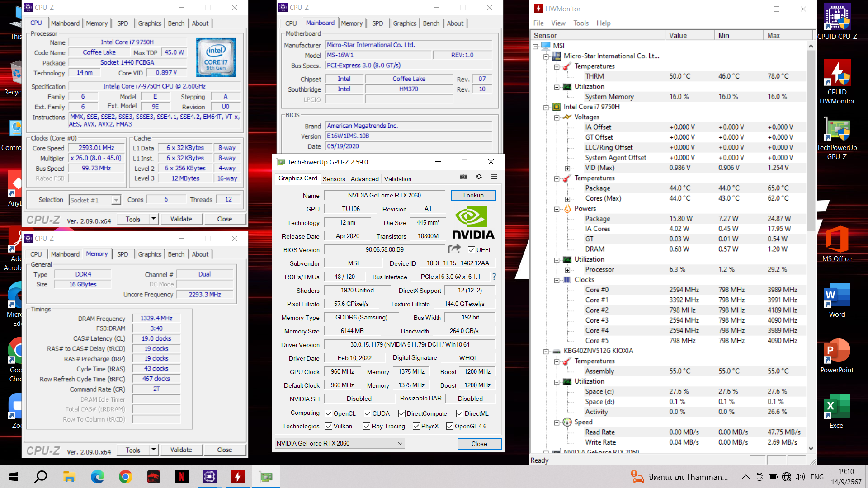The height and width of the screenshot is (488, 868).
Task: Open the Socket #1 selection dropdown
Action: [94, 200]
